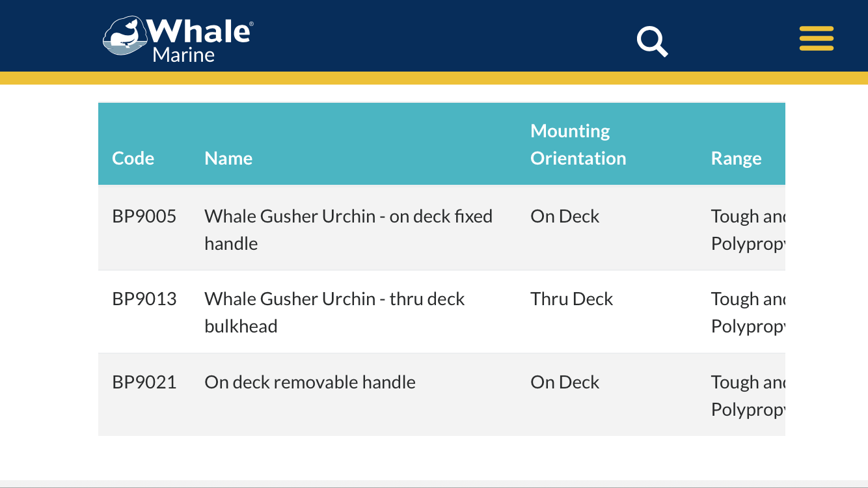Click the Code column header
Screen dimensions: 868x488
pos(133,158)
